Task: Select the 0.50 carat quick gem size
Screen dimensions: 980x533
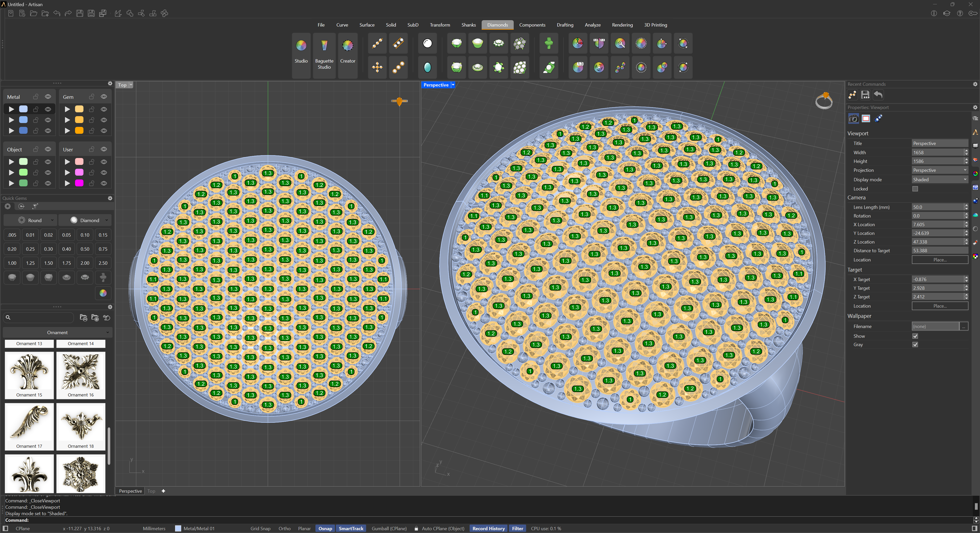Action: [85, 249]
